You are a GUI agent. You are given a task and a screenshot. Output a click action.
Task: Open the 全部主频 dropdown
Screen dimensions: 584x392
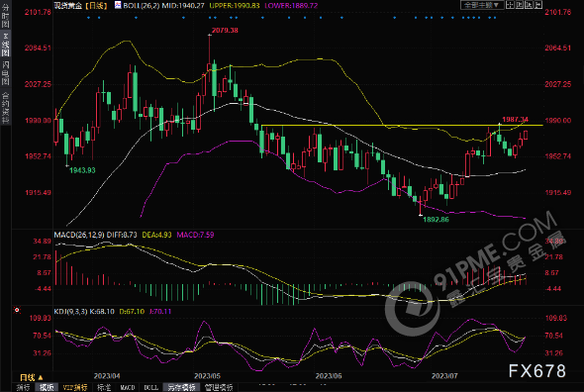[x=482, y=5]
